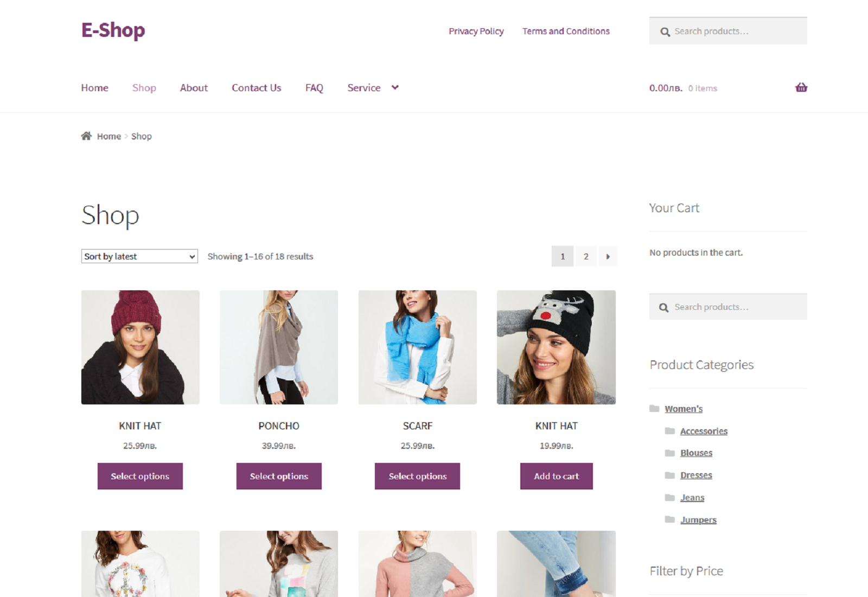Click the folder icon beside Accessories
868x597 pixels.
pyautogui.click(x=670, y=431)
